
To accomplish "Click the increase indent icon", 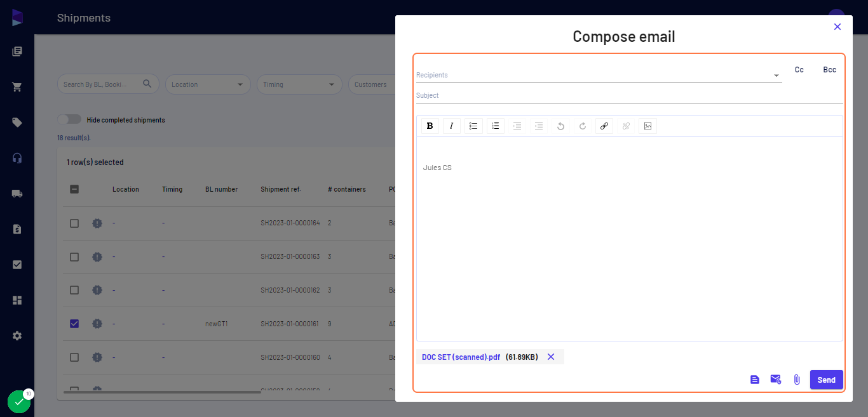I will tap(517, 126).
